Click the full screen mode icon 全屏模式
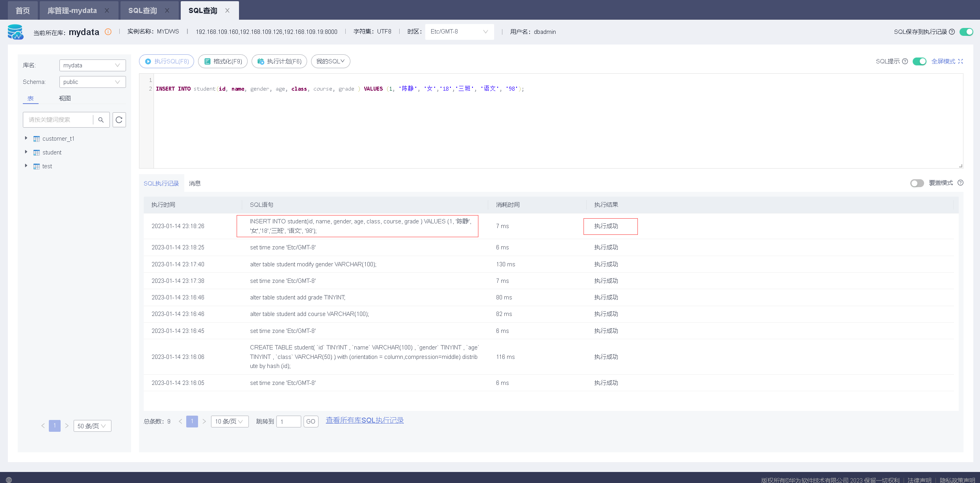The image size is (980, 483). 960,61
